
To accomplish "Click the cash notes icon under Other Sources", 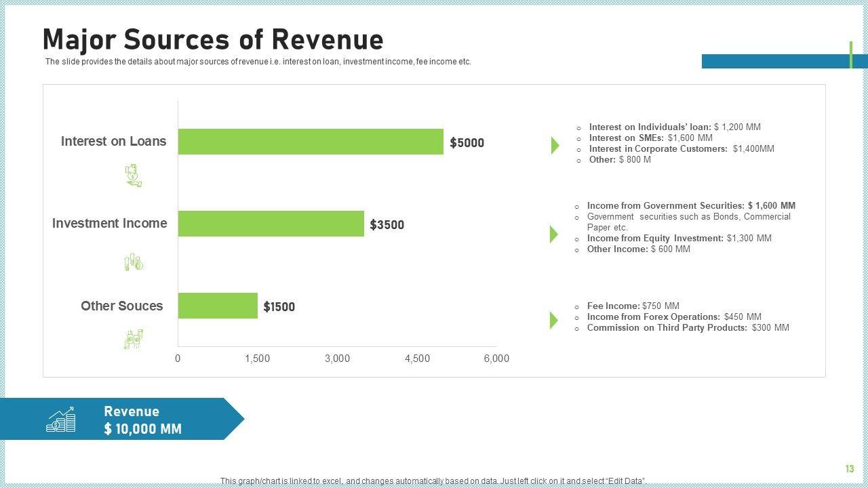I will tap(133, 338).
